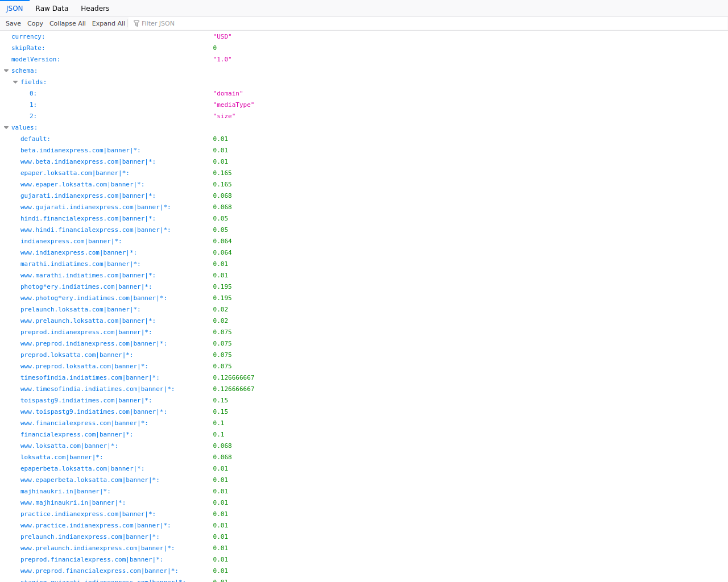Select toispastg9.indiatimes.com|banner|* key
728x582 pixels.
pos(86,400)
